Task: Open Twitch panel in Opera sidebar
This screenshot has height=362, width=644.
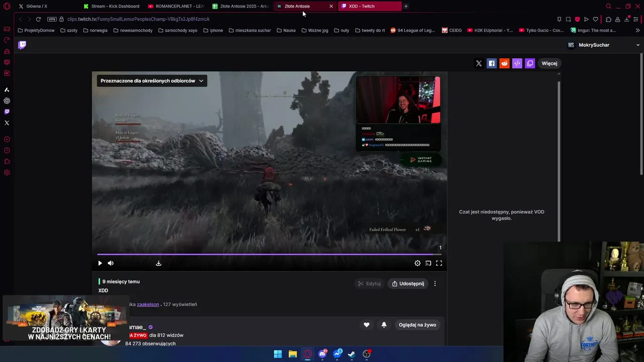Action: pyautogui.click(x=7, y=112)
